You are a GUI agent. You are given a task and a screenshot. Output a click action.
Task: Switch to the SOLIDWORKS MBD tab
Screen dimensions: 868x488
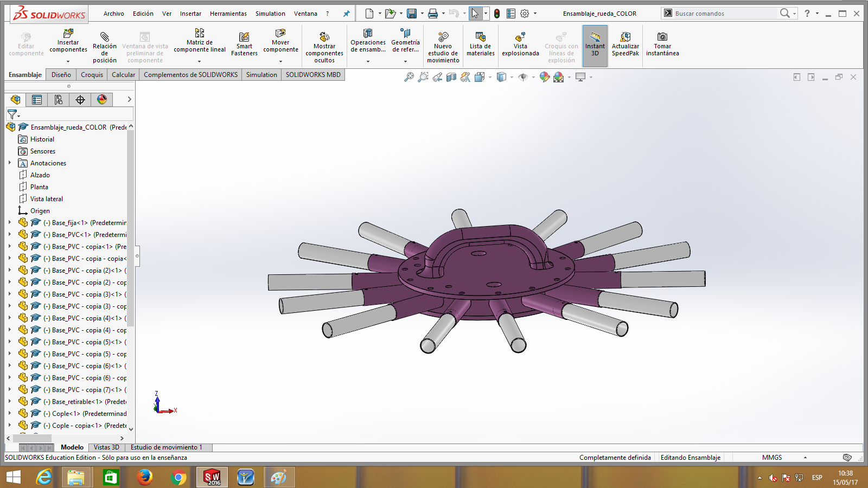(x=313, y=75)
